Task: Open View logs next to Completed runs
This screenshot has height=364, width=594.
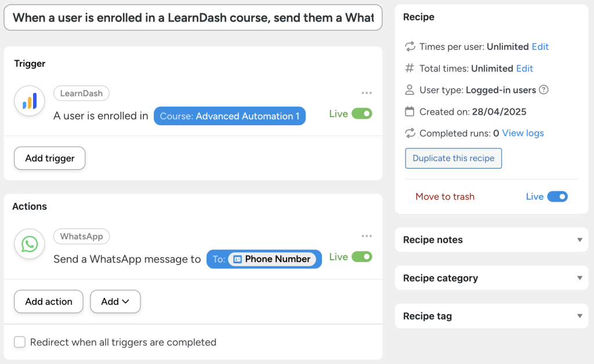Action: click(522, 133)
